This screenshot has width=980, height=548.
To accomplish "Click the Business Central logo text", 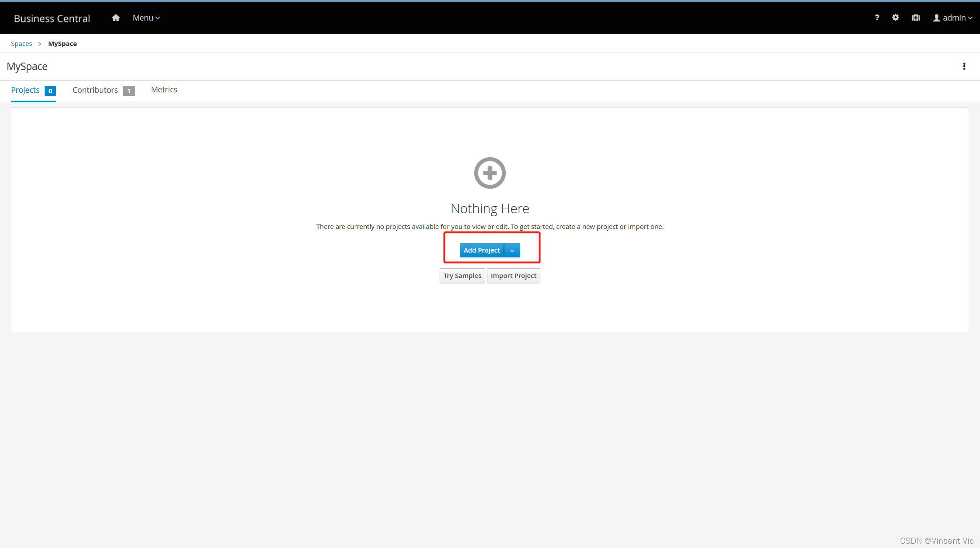I will (x=52, y=18).
